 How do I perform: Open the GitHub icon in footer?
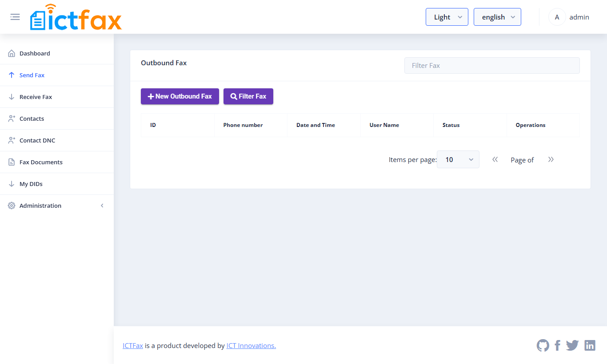(543, 345)
